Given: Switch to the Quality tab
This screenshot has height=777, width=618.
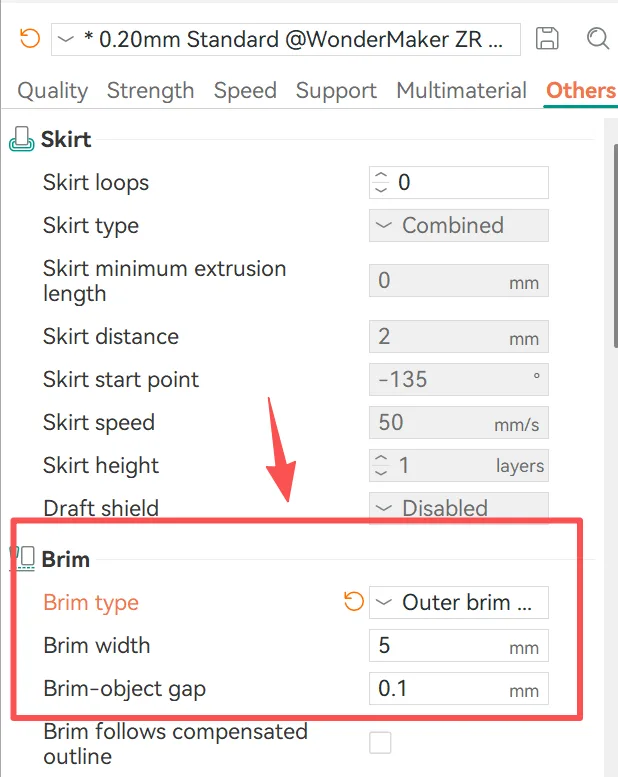Looking at the screenshot, I should (53, 91).
